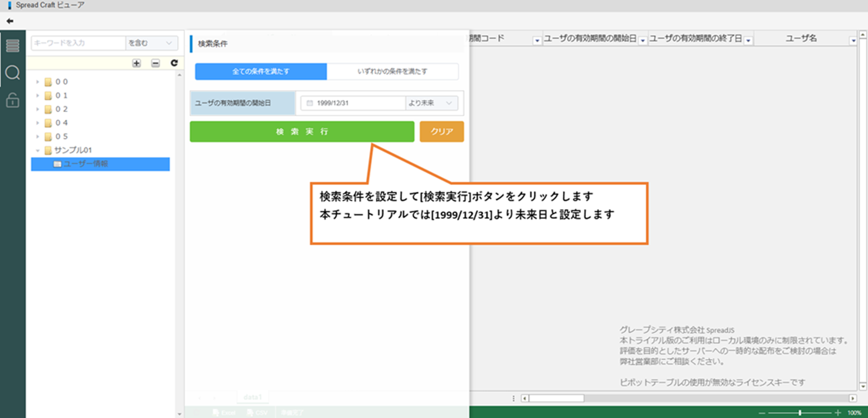Click the 検索実行 button
The width and height of the screenshot is (868, 418).
[x=302, y=132]
